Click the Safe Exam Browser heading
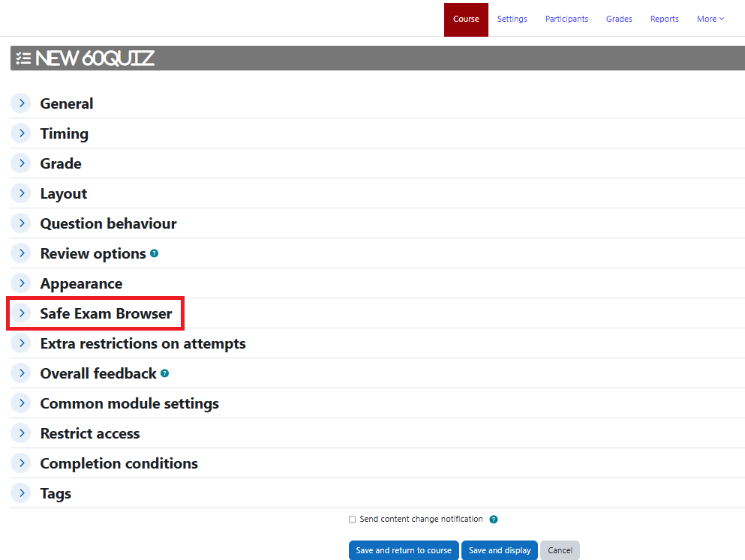 pyautogui.click(x=106, y=313)
